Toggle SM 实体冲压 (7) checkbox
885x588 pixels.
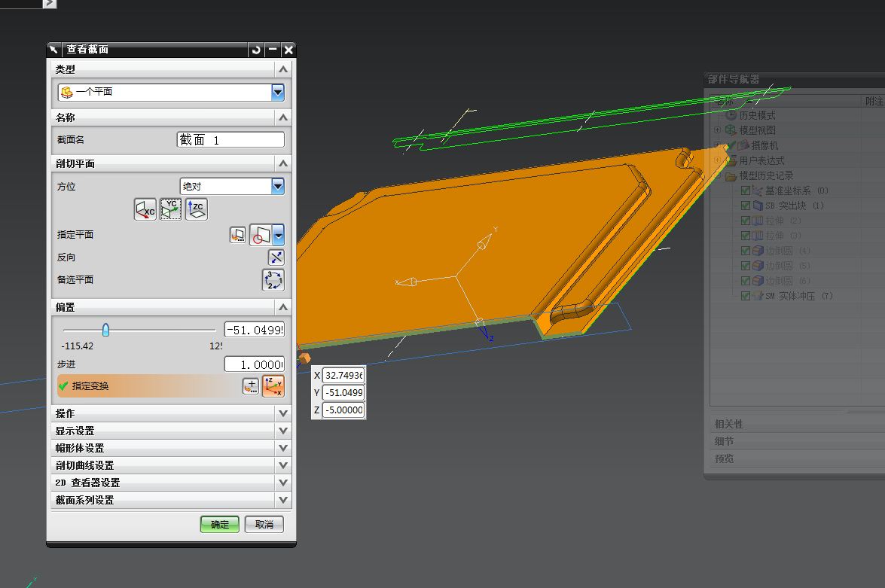point(746,296)
